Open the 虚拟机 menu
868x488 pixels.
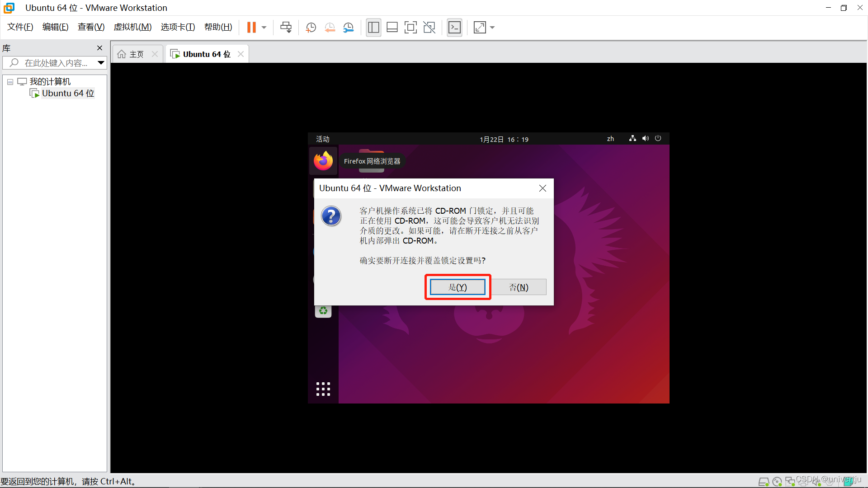click(x=132, y=27)
